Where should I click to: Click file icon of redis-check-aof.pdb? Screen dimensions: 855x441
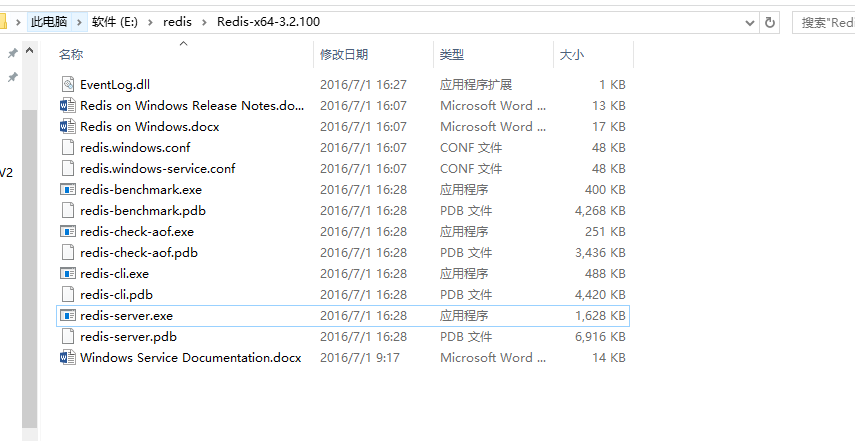[68, 252]
